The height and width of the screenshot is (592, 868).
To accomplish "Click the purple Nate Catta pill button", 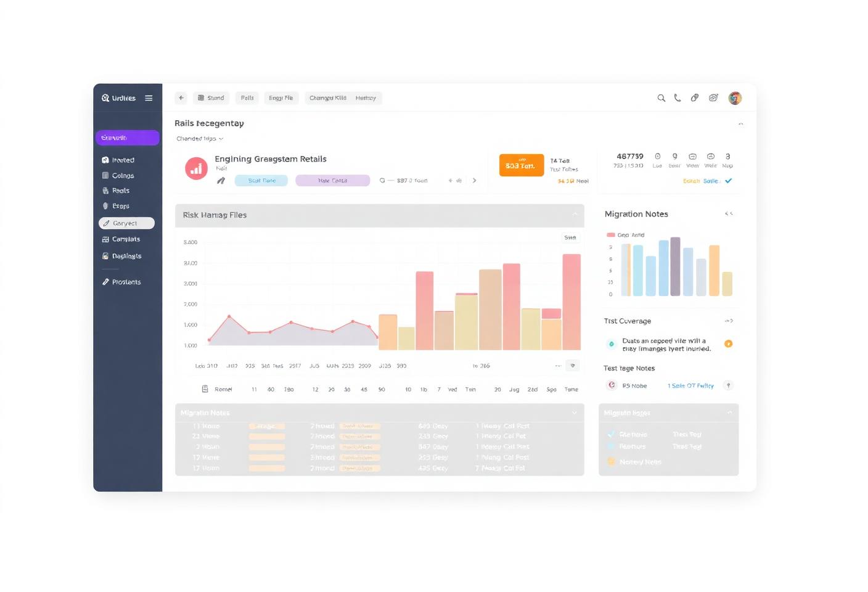I will coord(333,181).
